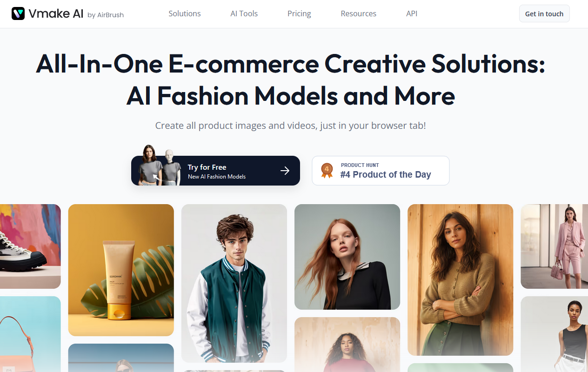Expand the Resources menu
This screenshot has height=372, width=588.
[359, 13]
